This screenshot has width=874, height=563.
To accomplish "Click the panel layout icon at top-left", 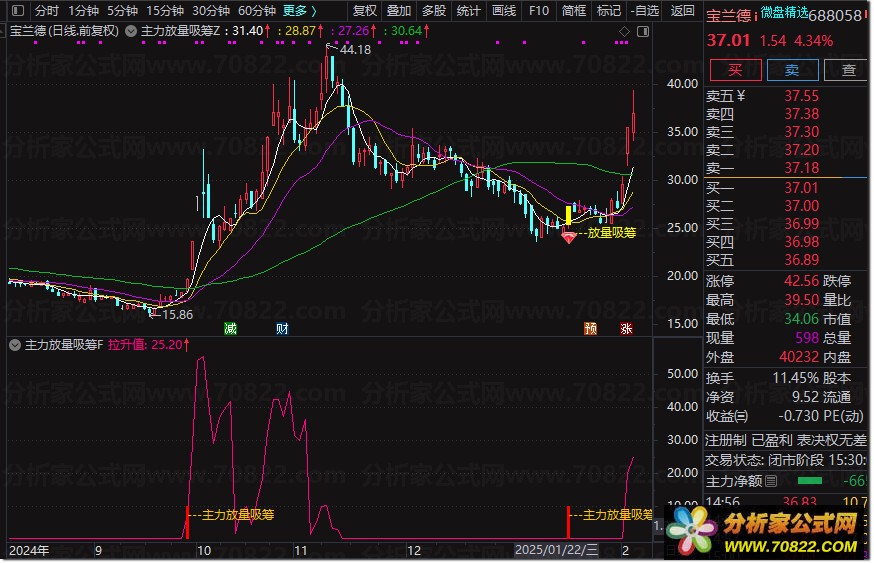I will [18, 11].
